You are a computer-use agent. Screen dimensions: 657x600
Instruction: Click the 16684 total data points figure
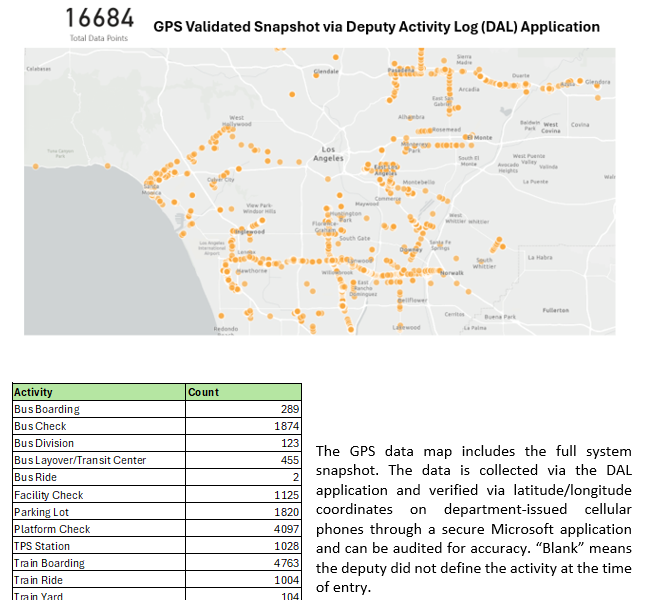pyautogui.click(x=98, y=19)
